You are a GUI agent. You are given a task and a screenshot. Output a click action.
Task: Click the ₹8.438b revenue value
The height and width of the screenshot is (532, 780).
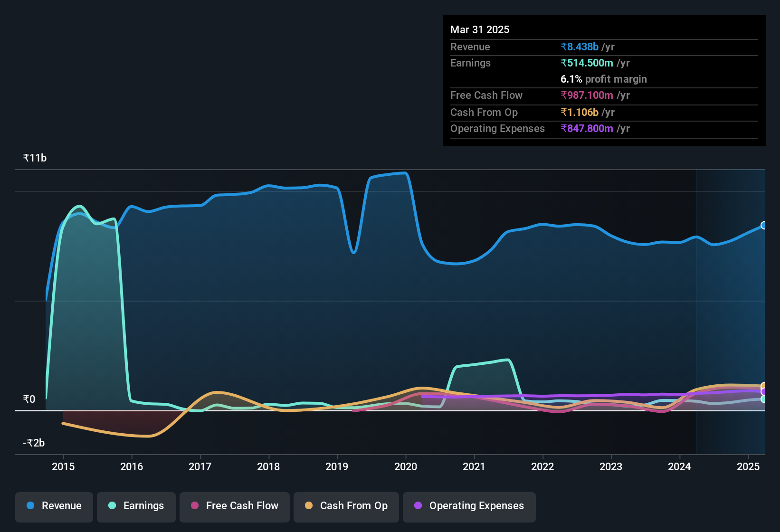580,47
